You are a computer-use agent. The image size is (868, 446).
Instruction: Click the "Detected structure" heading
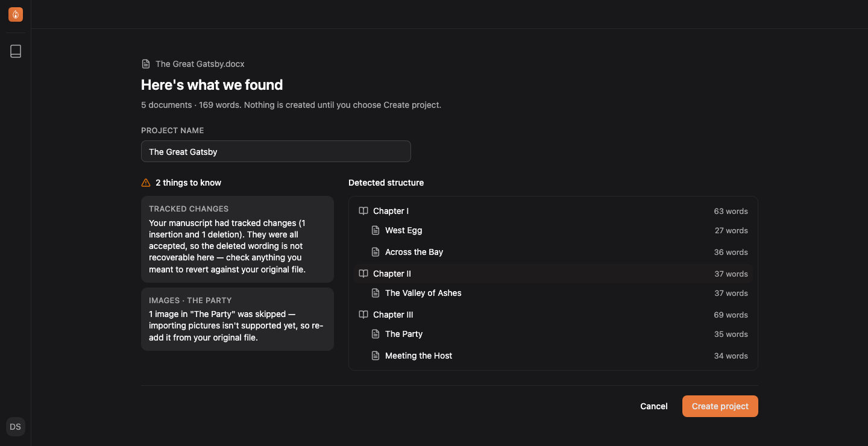[x=386, y=183]
